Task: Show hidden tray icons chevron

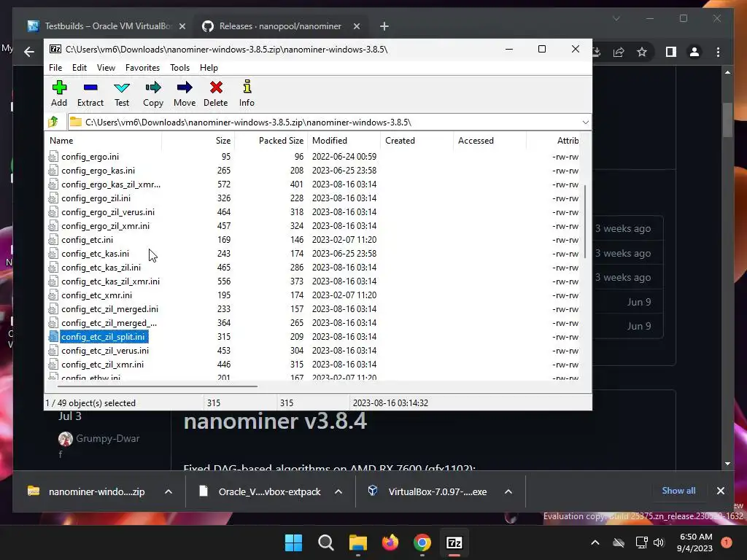Action: [595, 542]
